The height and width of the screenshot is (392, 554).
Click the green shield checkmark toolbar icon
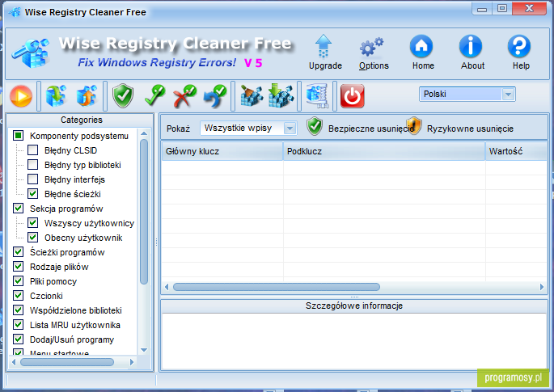(x=123, y=95)
